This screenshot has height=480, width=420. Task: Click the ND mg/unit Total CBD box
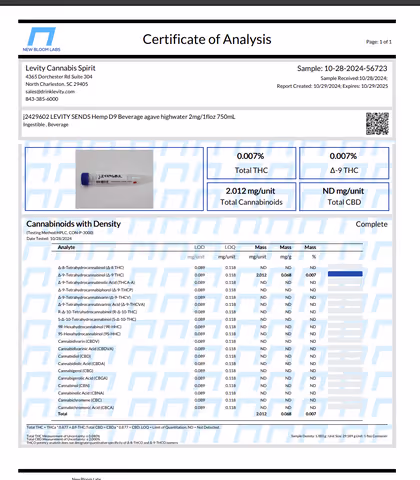pos(344,196)
